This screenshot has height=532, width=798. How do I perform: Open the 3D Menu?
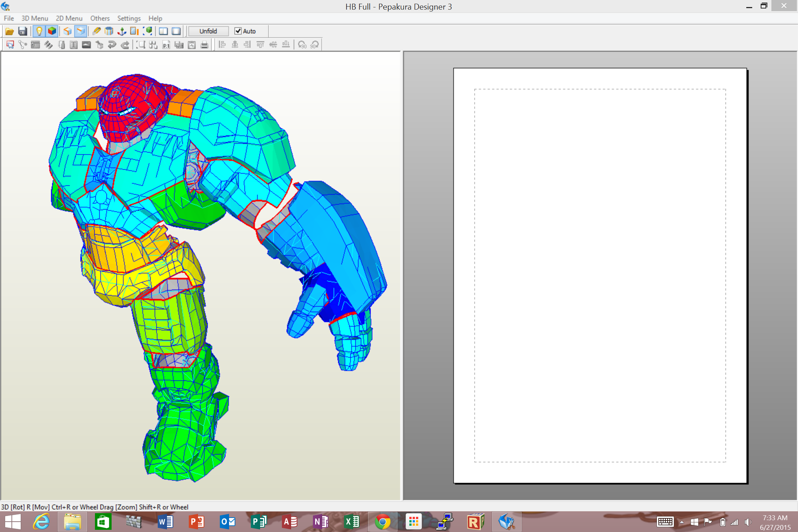click(35, 18)
